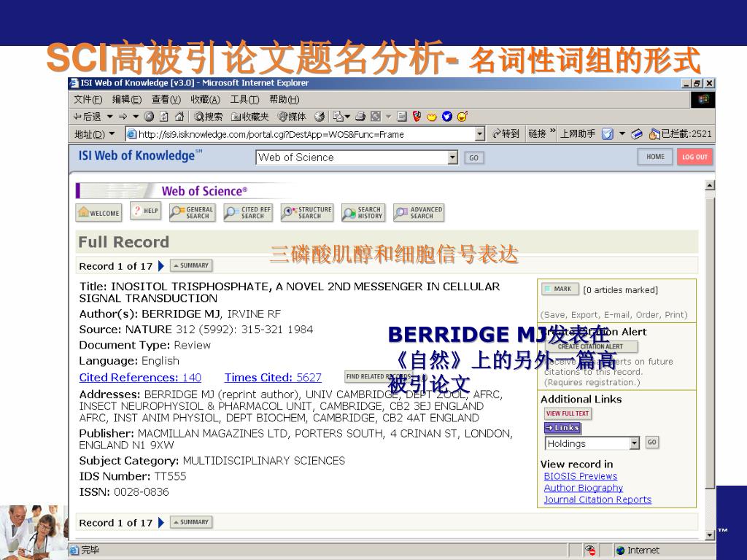
Task: Click the top next-record blue arrow
Action: point(161,265)
